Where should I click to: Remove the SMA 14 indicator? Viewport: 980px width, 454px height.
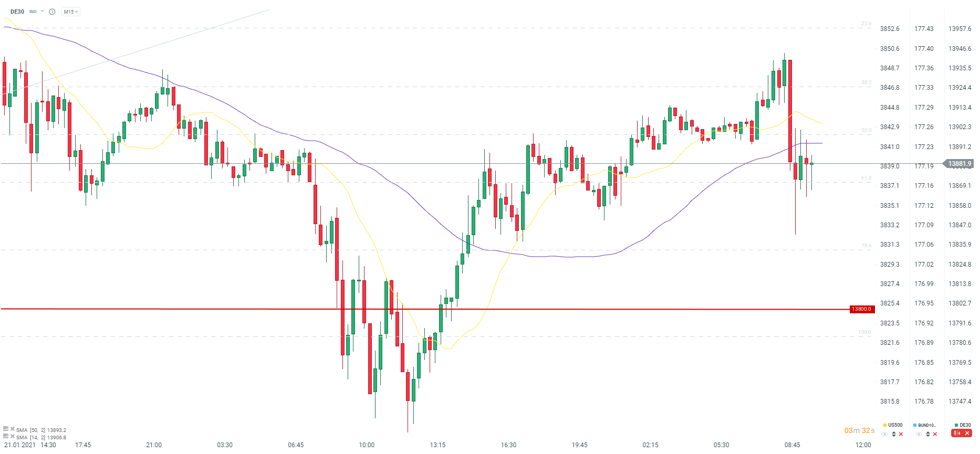click(x=12, y=437)
